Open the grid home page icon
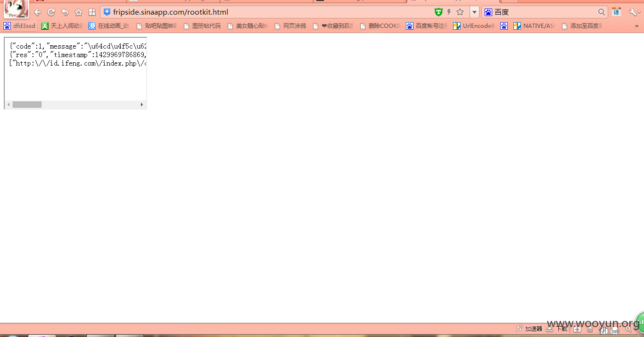The image size is (644, 337). pos(92,12)
